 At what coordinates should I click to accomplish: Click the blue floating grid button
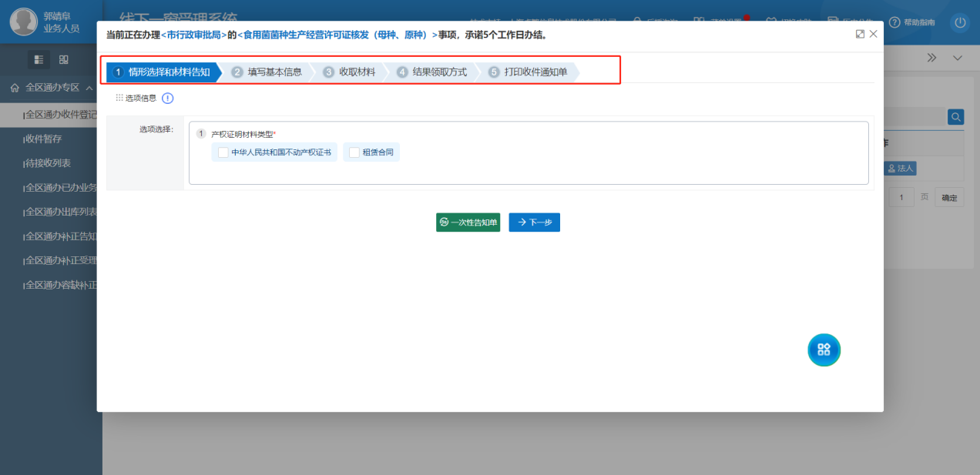824,350
